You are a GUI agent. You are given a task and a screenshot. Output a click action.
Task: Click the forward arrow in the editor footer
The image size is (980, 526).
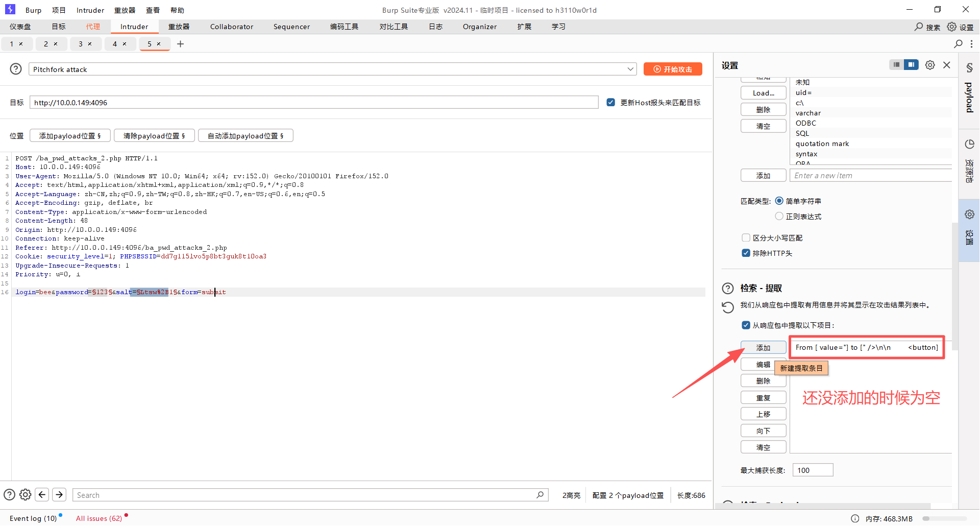click(59, 495)
